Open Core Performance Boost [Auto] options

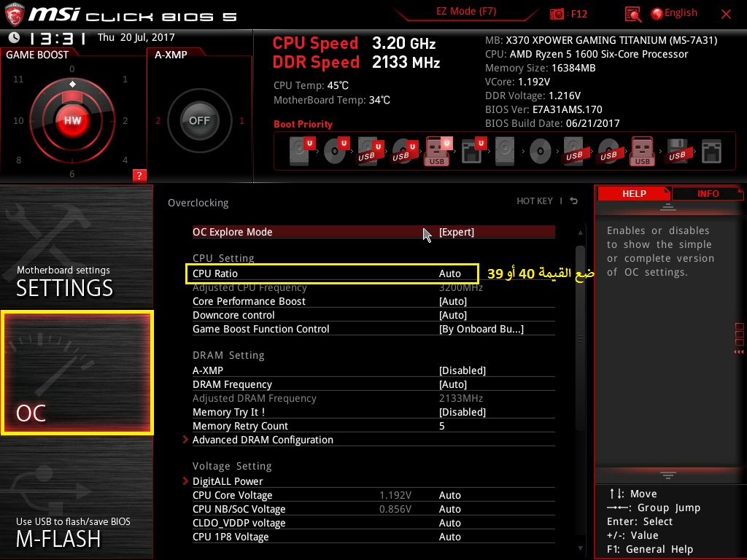tap(452, 301)
